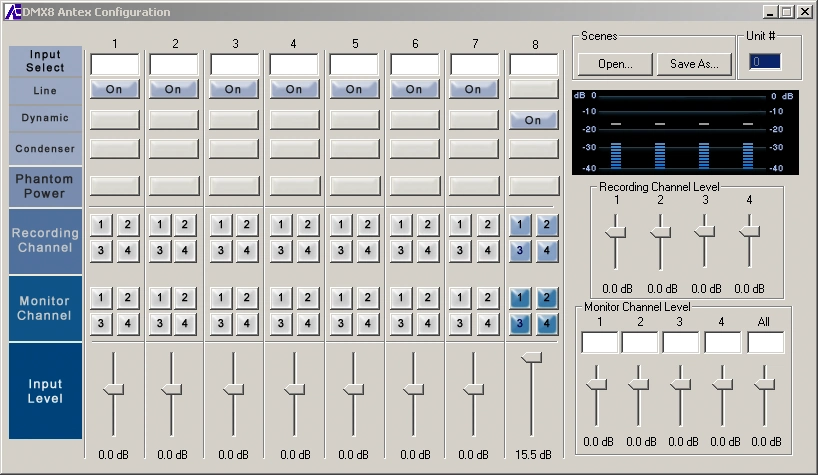Assign channel 7 to Recording Channel 2
The image size is (818, 475).
click(487, 225)
